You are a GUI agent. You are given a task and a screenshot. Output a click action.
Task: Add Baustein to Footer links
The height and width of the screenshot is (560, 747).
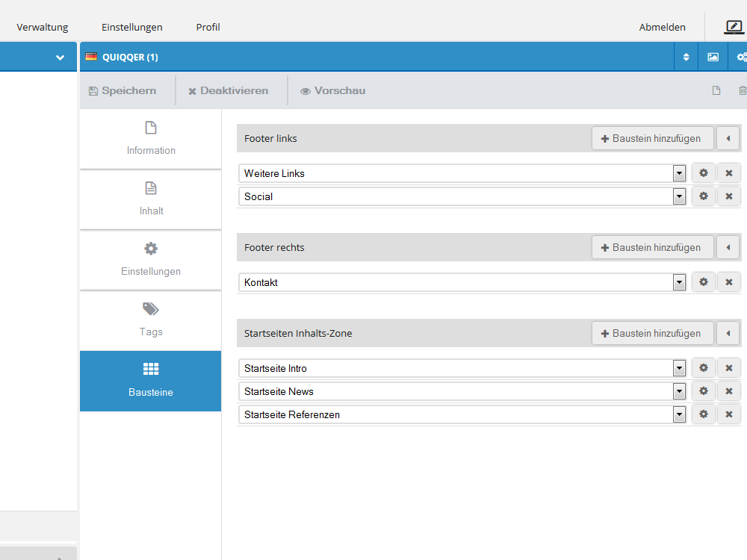pyautogui.click(x=653, y=139)
